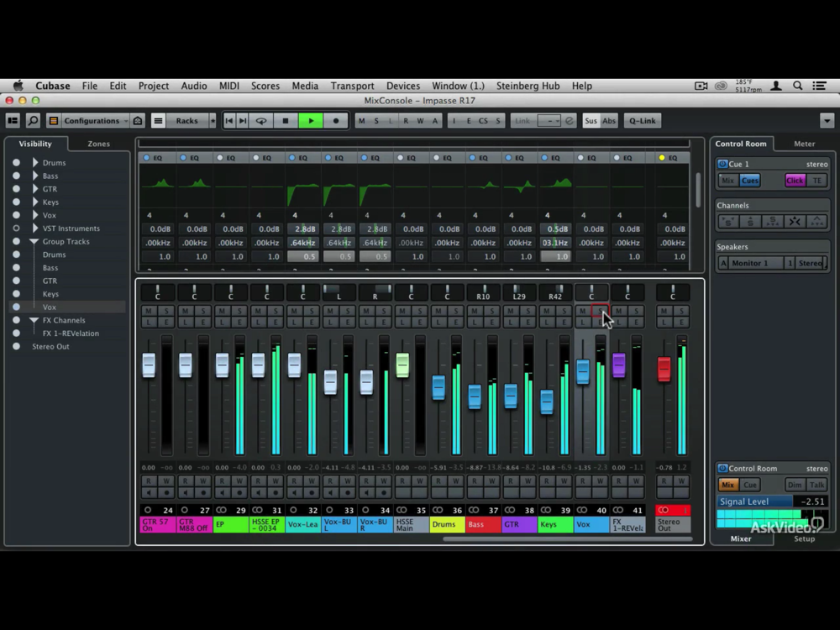Image resolution: width=840 pixels, height=630 pixels.
Task: Click the Play button in the transport
Action: click(311, 120)
